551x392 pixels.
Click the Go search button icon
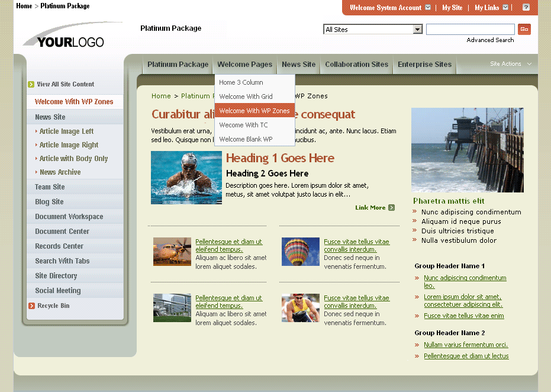point(524,29)
